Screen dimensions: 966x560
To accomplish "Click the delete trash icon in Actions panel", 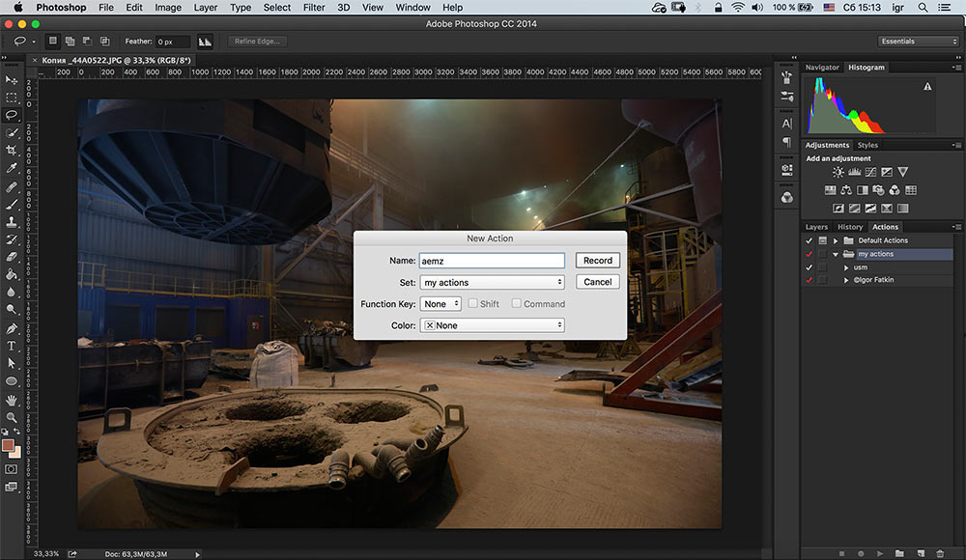I will click(938, 553).
